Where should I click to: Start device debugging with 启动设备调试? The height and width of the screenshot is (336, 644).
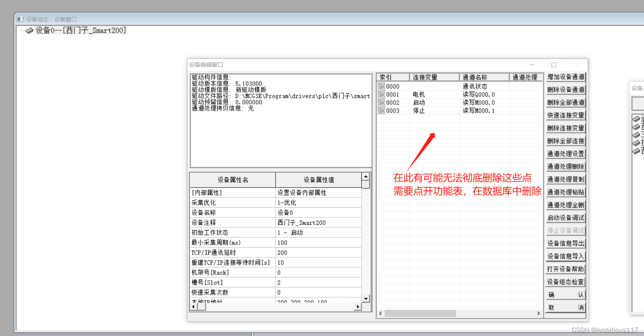coord(566,218)
